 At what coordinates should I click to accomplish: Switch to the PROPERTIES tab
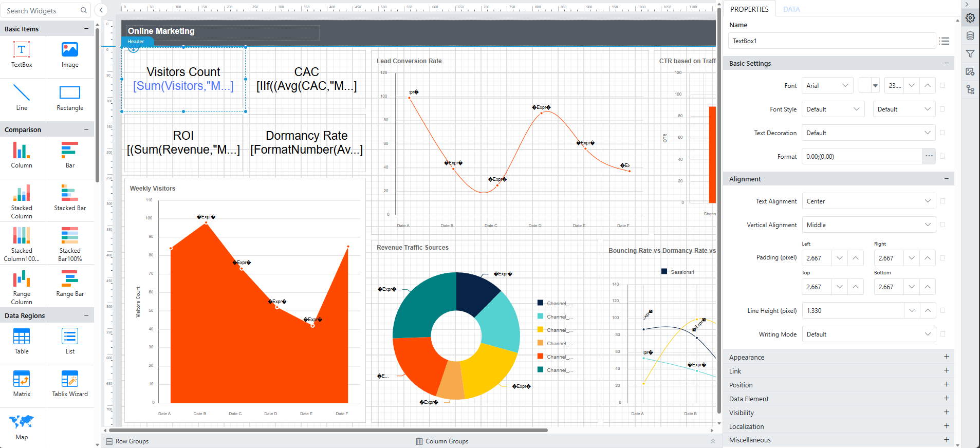pos(749,9)
